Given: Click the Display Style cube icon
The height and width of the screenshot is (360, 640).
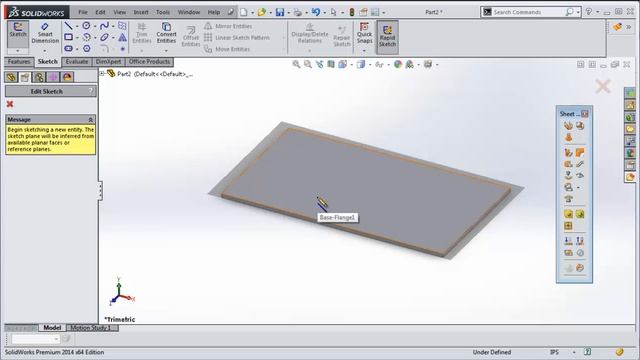Looking at the screenshot, I should pos(360,64).
